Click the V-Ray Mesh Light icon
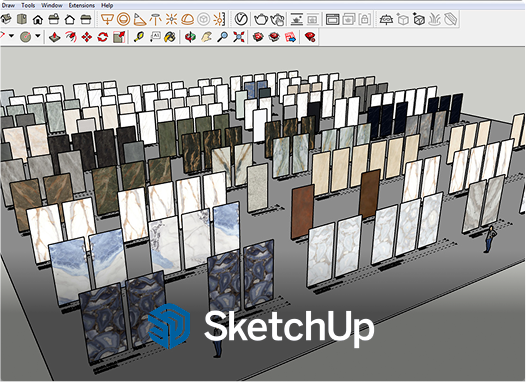 click(203, 19)
